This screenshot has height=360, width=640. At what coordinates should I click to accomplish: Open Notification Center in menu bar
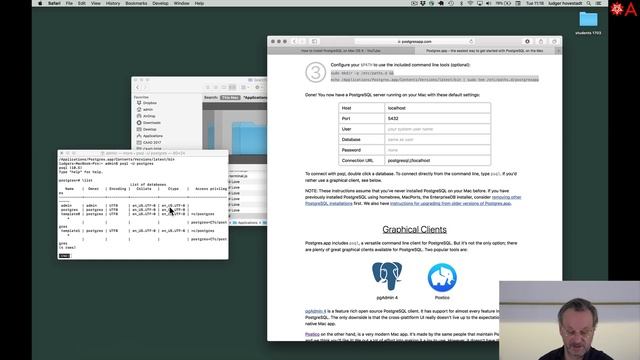point(598,3)
